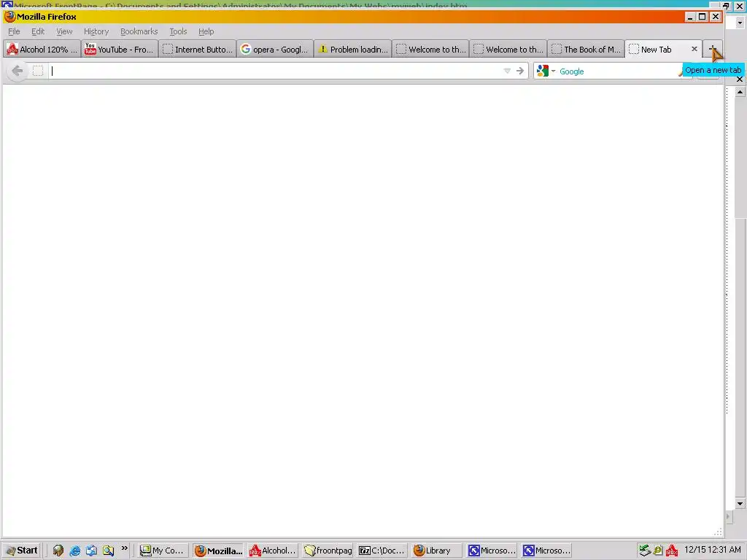Viewport: 747px width, 560px height.
Task: Switch to froontpag folder taskbar button
Action: tap(328, 551)
